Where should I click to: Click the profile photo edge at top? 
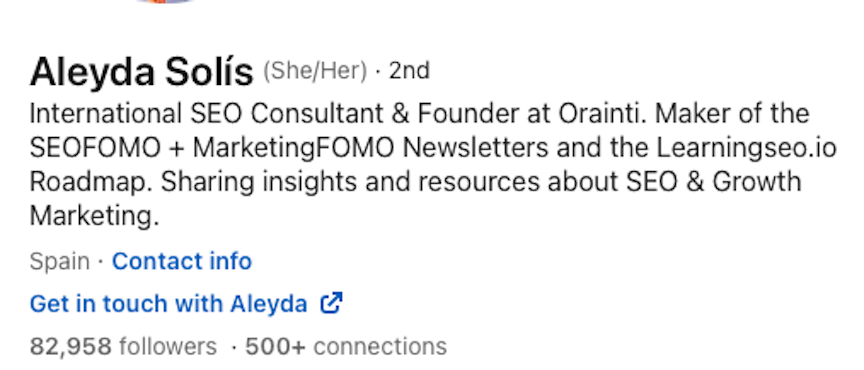click(164, 2)
